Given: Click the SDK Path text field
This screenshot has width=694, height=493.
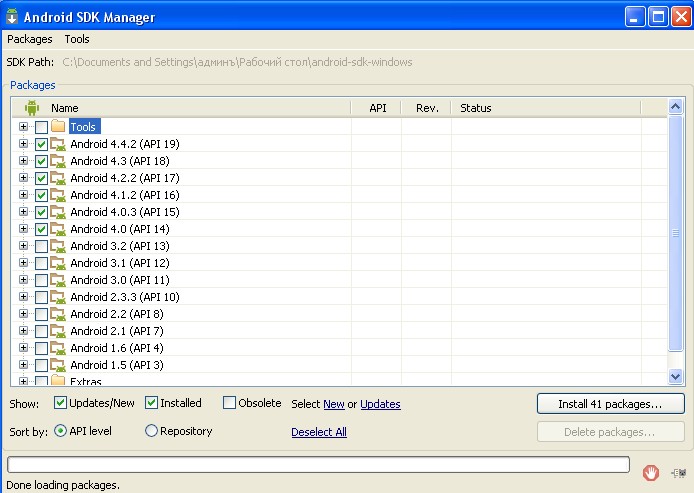Looking at the screenshot, I should 237,62.
